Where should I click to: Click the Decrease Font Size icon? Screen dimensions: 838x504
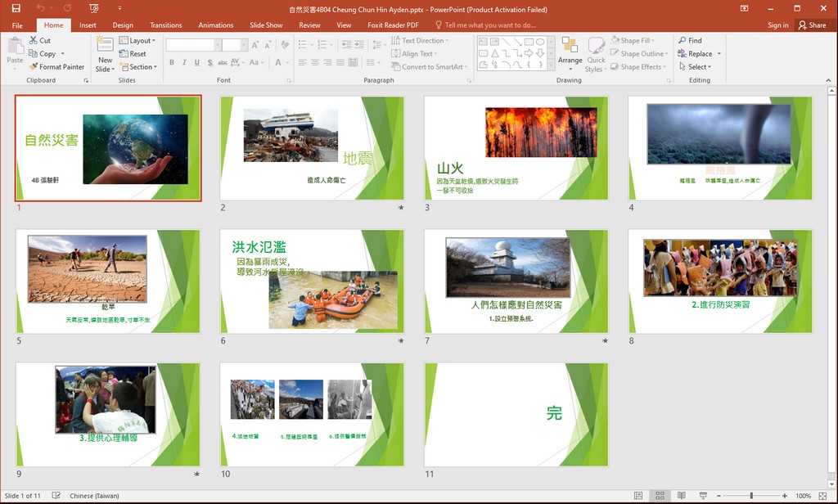[268, 45]
